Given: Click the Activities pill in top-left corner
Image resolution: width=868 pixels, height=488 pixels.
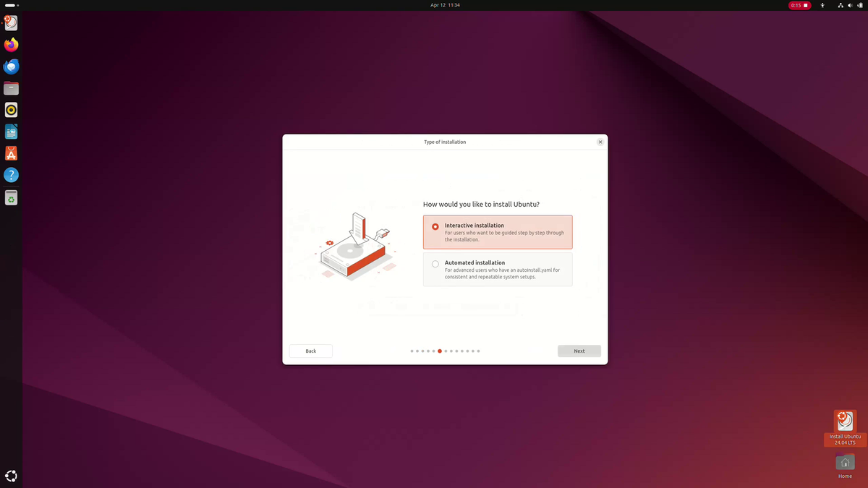Looking at the screenshot, I should coord(10,5).
